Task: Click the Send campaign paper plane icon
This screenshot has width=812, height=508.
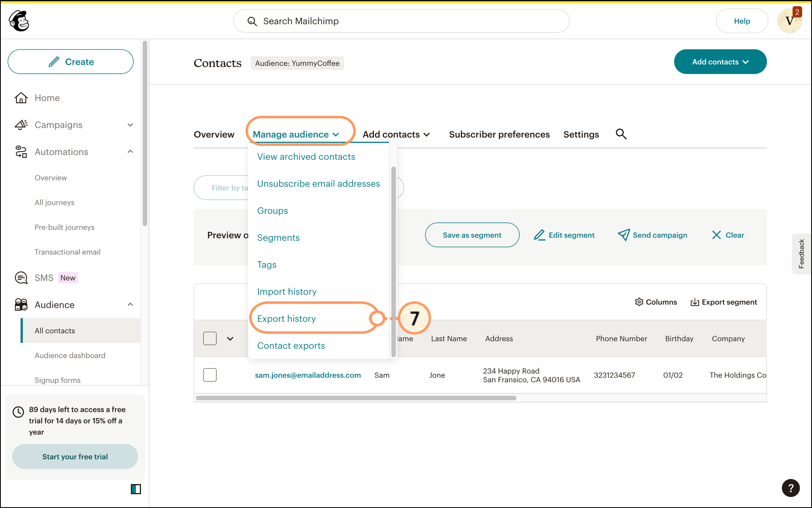Action: click(x=624, y=235)
